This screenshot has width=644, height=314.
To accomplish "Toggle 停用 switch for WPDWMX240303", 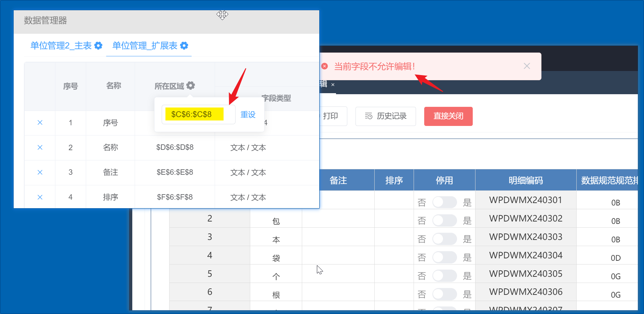I will coord(444,239).
